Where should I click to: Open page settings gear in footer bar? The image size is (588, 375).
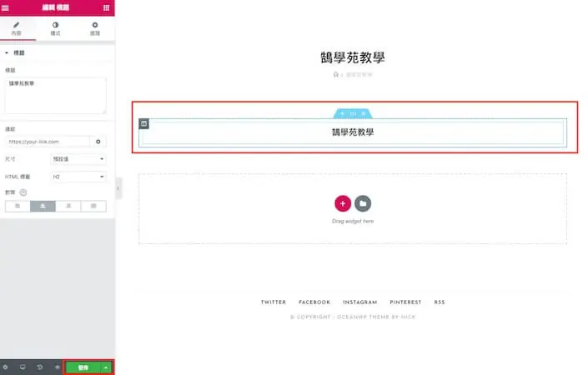pos(5,367)
